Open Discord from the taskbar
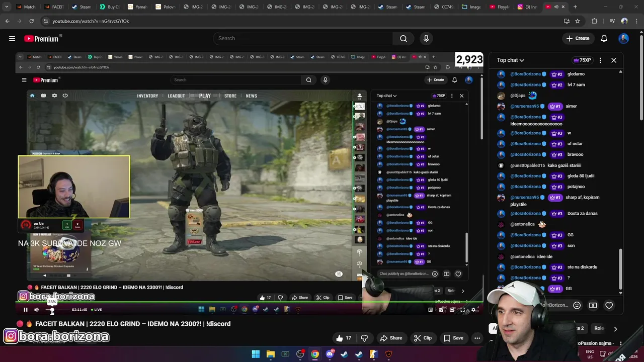 point(330,354)
